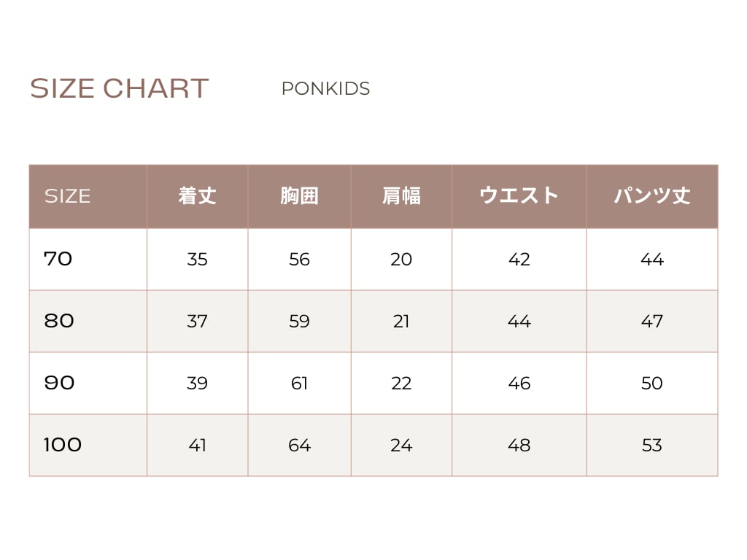
Task: Click the 胸囲 column header
Action: (x=299, y=196)
